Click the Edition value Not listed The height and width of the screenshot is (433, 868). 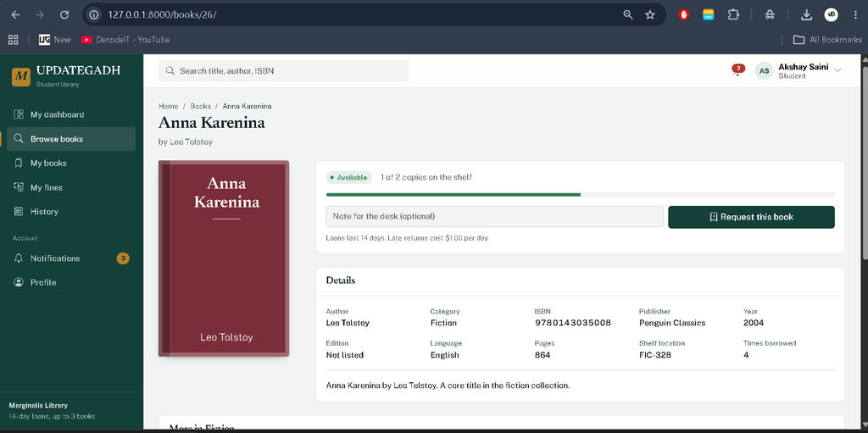click(x=345, y=355)
